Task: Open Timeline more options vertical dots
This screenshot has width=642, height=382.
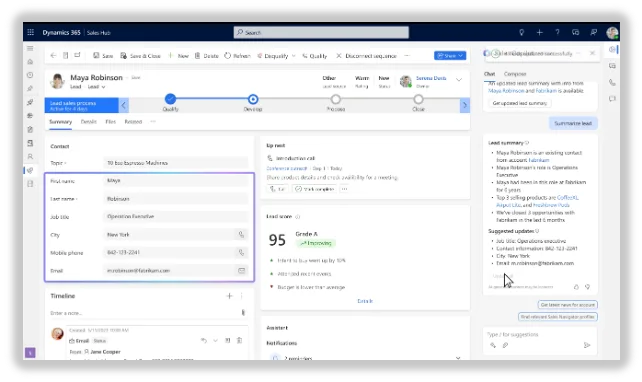Action: 242,296
